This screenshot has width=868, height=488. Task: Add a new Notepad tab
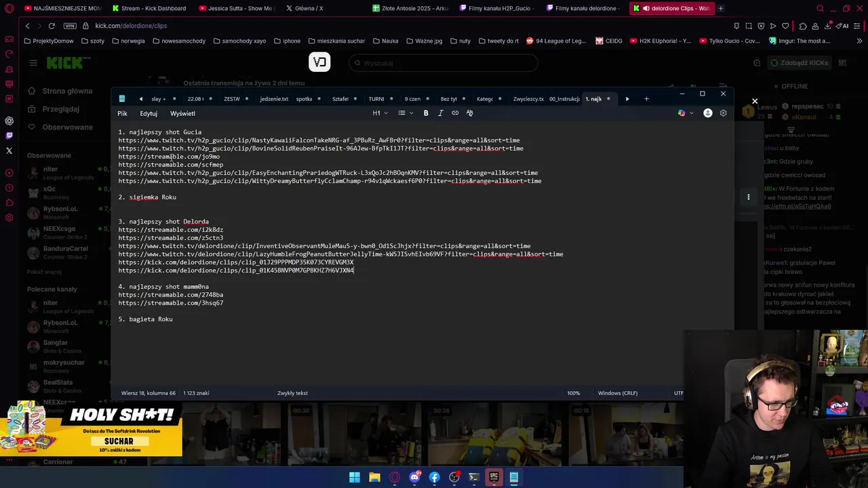point(646,99)
